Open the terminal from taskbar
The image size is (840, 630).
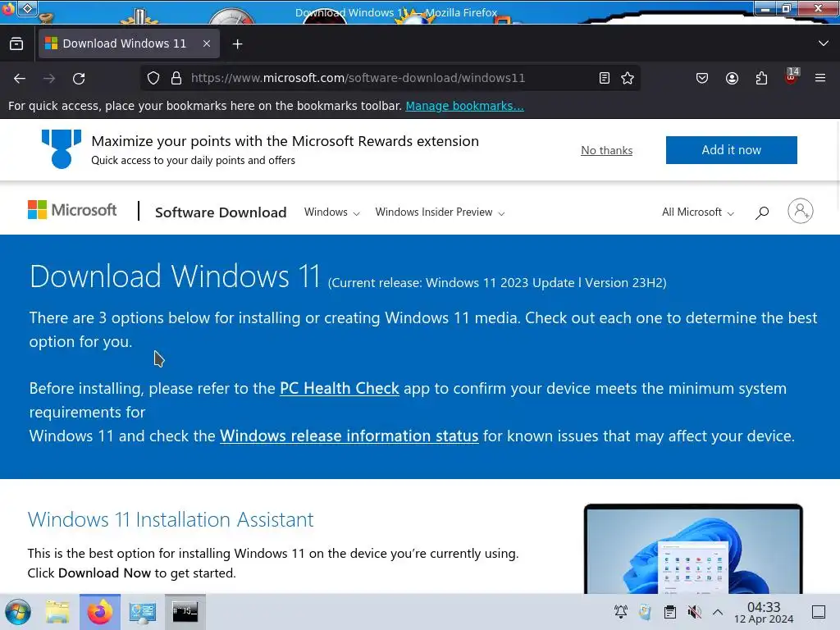(185, 612)
